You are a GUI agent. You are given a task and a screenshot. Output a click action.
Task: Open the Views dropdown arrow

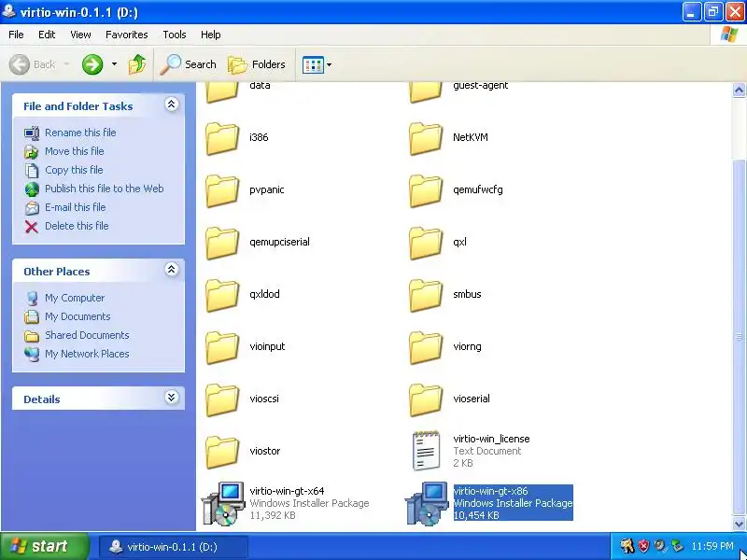pos(329,64)
